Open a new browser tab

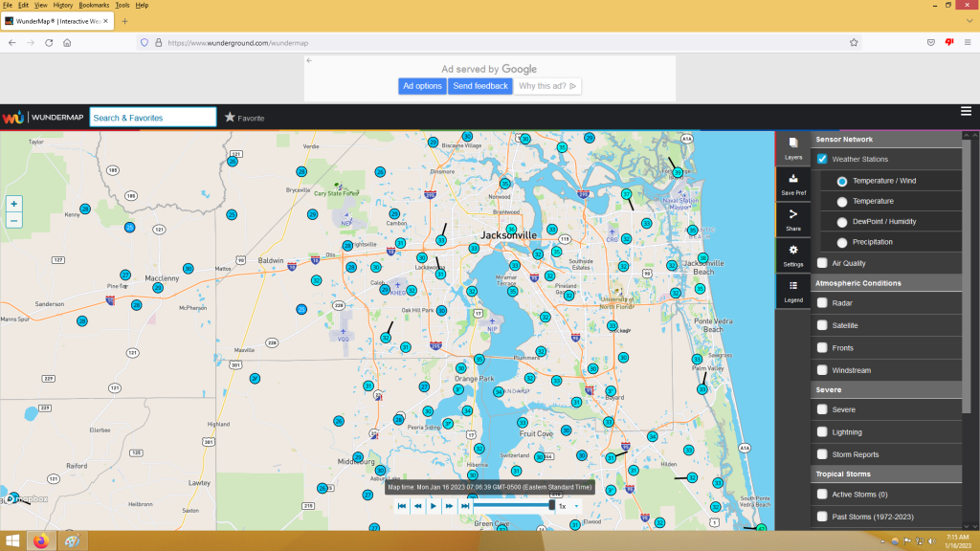click(x=125, y=21)
